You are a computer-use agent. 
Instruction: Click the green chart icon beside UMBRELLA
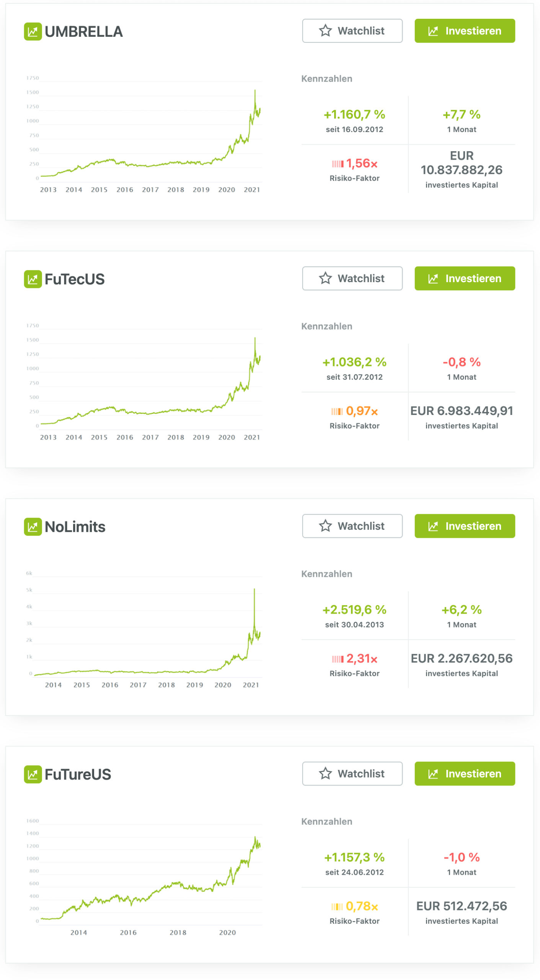[33, 31]
